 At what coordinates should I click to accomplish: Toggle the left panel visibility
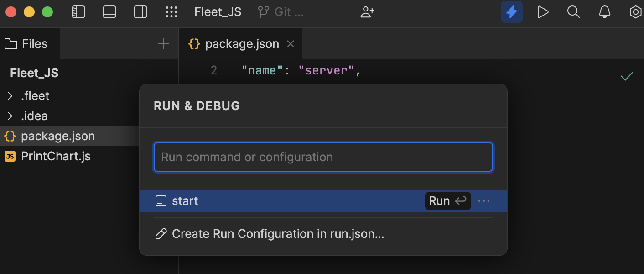click(78, 12)
